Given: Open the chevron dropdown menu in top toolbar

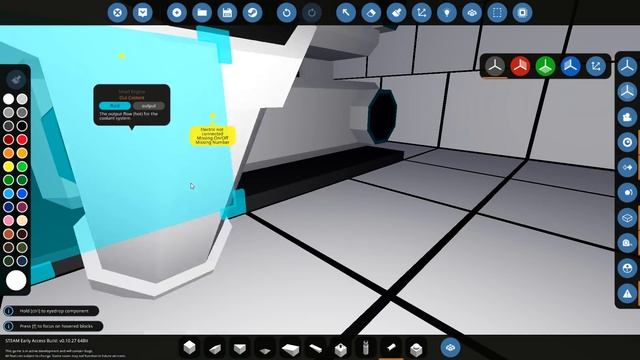Looking at the screenshot, I should pyautogui.click(x=142, y=13).
